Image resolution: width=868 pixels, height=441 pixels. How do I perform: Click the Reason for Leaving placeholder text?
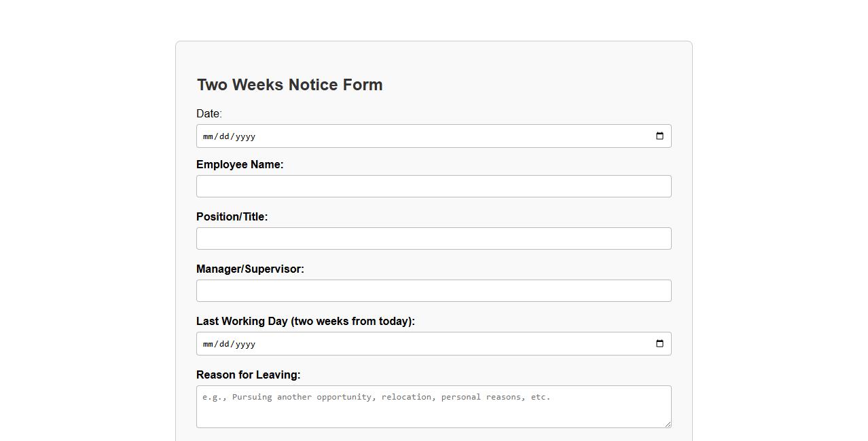coord(375,397)
